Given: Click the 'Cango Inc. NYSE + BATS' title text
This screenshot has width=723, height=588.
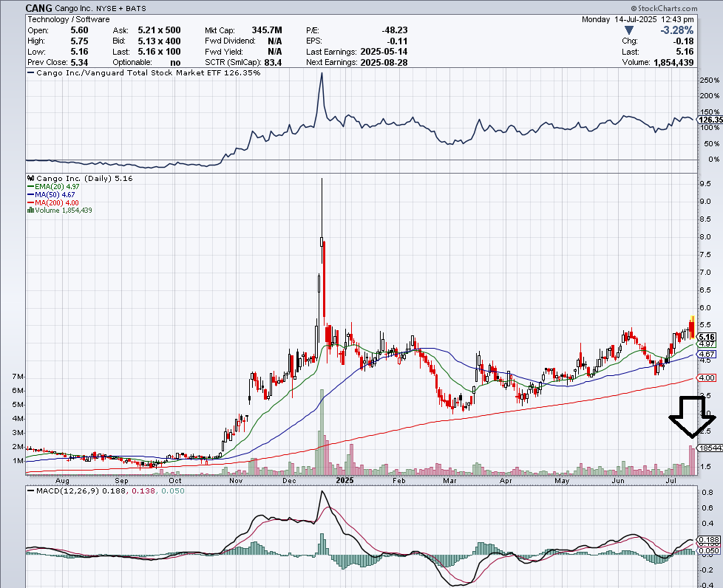Looking at the screenshot, I should pyautogui.click(x=101, y=8).
